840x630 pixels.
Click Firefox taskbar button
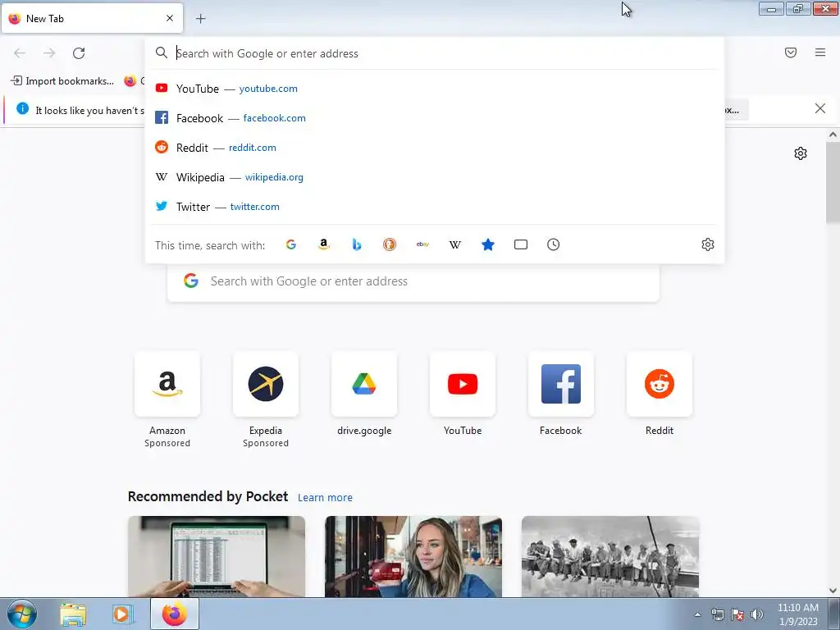[x=175, y=614]
